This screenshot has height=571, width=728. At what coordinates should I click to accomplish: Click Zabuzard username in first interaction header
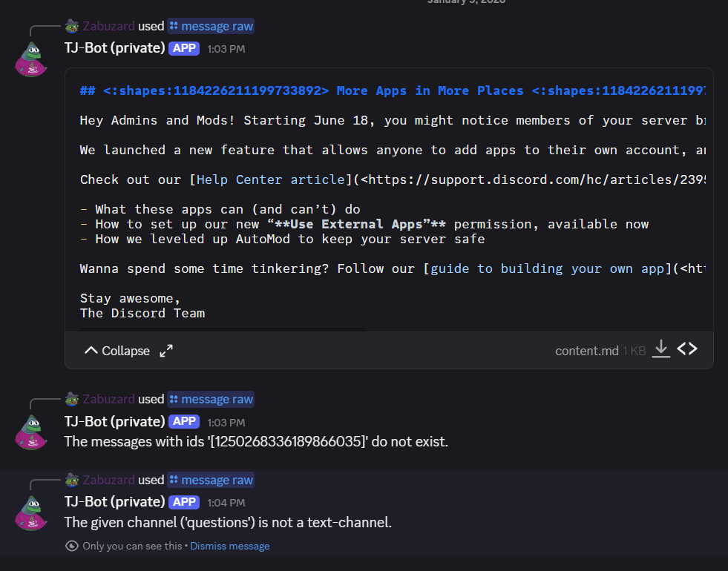[x=108, y=26]
